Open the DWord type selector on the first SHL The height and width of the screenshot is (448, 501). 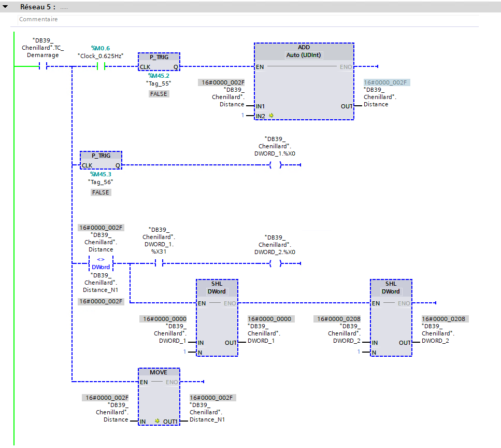click(x=217, y=291)
